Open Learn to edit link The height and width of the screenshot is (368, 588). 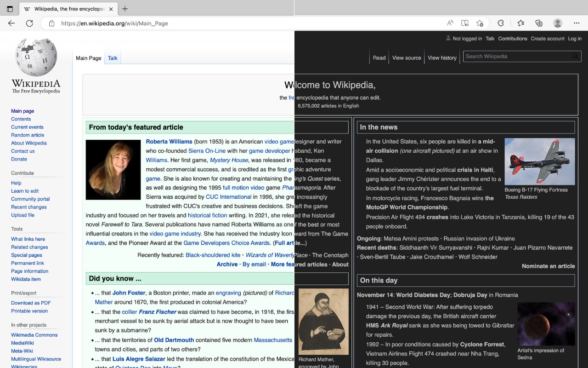25,191
